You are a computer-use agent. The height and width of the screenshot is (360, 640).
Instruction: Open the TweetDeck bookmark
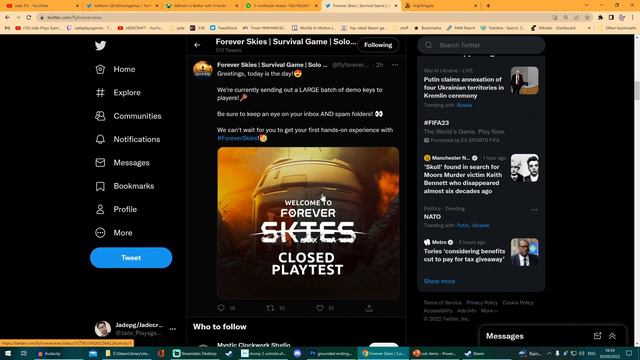tap(223, 28)
